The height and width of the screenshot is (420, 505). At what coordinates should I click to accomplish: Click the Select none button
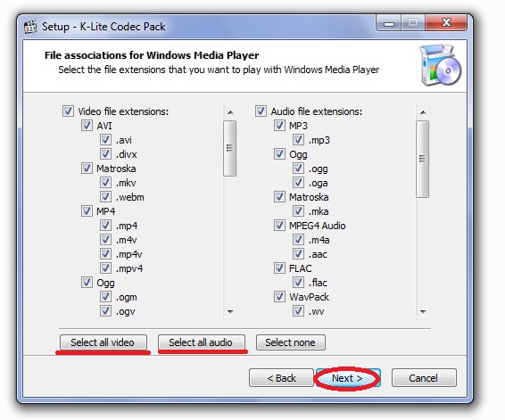click(291, 342)
